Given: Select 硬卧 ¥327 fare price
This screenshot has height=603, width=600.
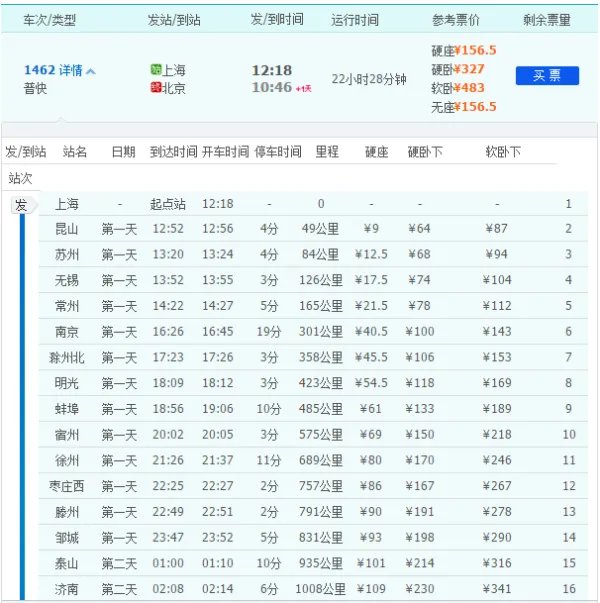Looking at the screenshot, I should (x=458, y=69).
